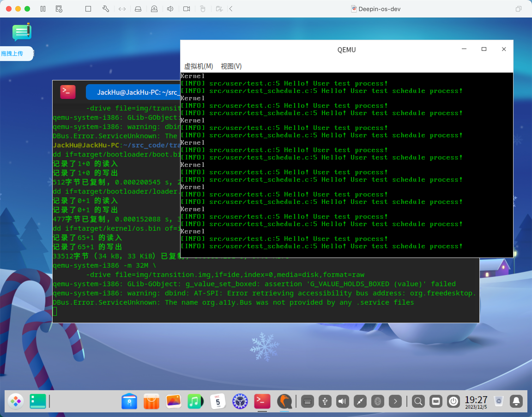Click the hard disk icon in VM toolbar
532x417 pixels.
tap(138, 9)
